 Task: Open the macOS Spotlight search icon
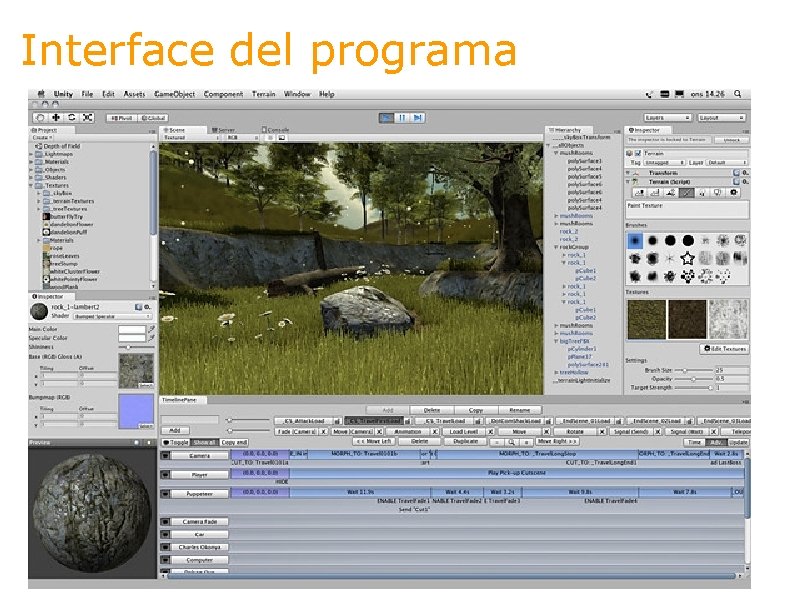click(x=737, y=94)
